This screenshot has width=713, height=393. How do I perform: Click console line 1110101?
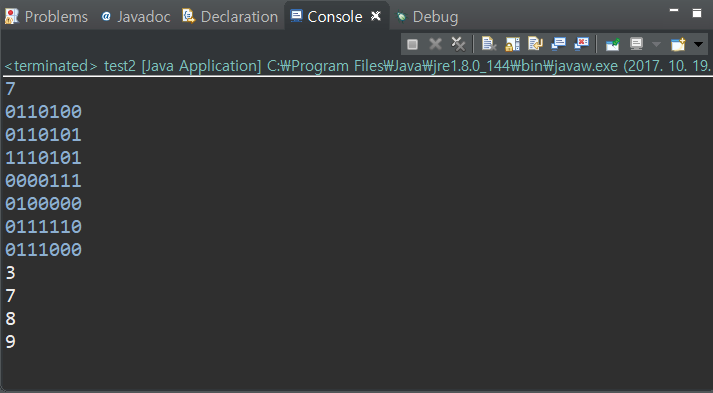tap(43, 158)
